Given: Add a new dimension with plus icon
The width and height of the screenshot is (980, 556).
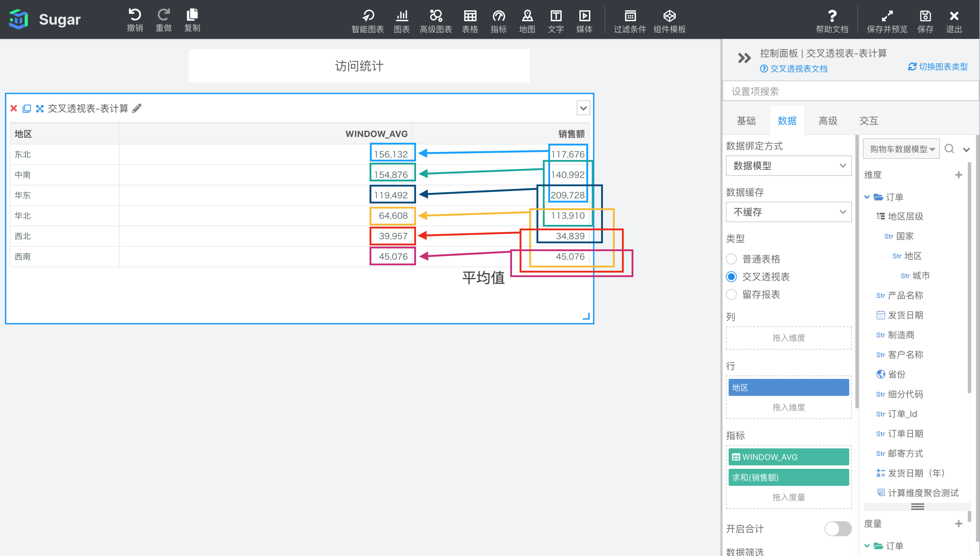Looking at the screenshot, I should click(959, 175).
